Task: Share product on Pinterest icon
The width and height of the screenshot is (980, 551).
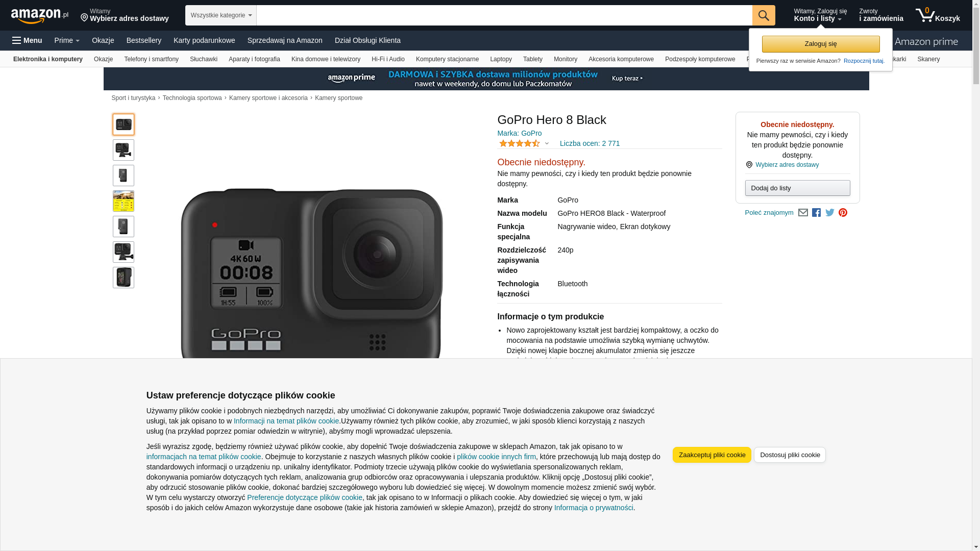Action: click(x=843, y=213)
